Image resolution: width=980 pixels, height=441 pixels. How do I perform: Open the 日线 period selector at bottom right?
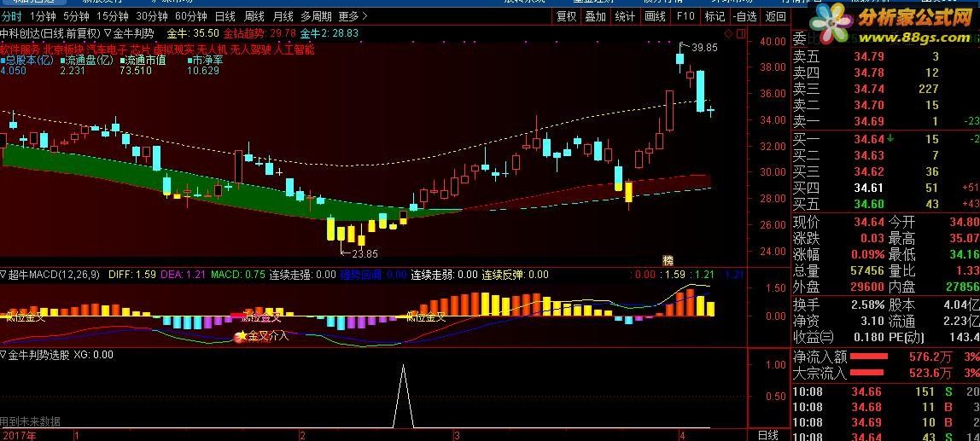tap(768, 435)
